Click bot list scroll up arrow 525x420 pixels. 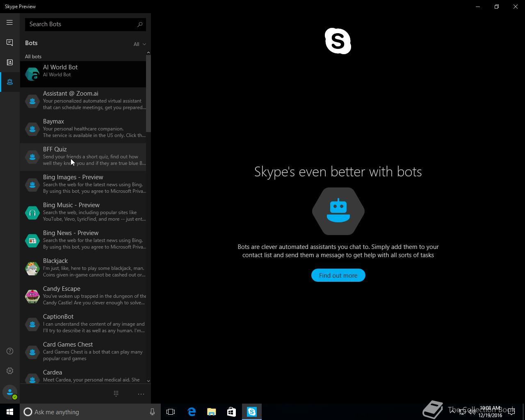(148, 52)
